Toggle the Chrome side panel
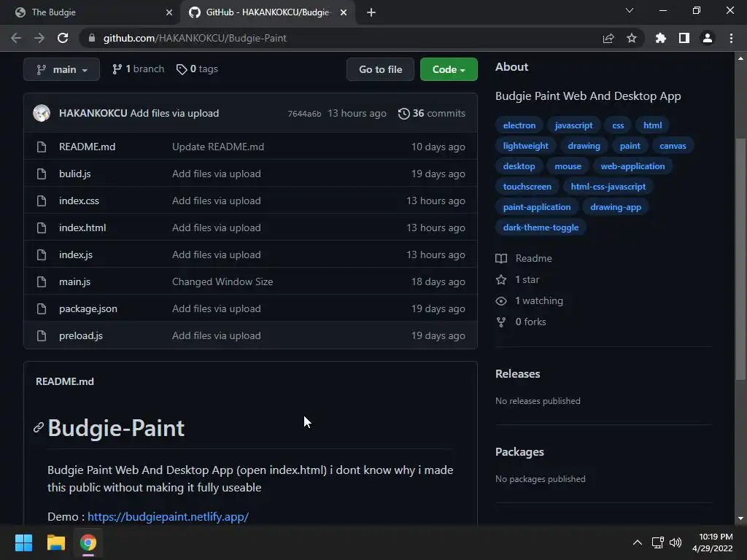Viewport: 747px width, 560px height. pos(684,38)
